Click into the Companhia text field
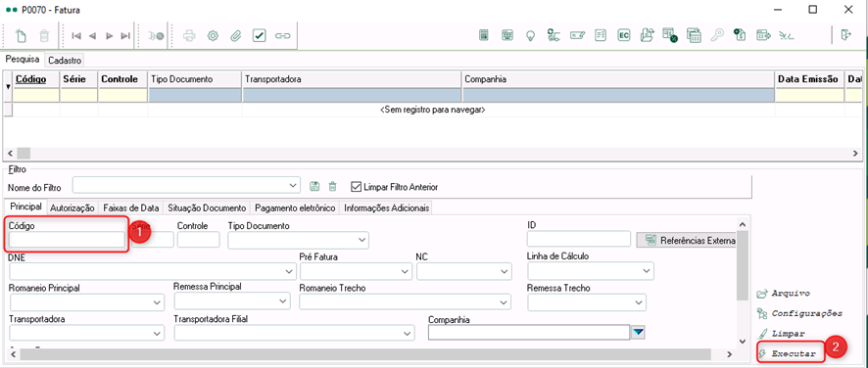Viewport: 868px width, 368px height. 529,332
